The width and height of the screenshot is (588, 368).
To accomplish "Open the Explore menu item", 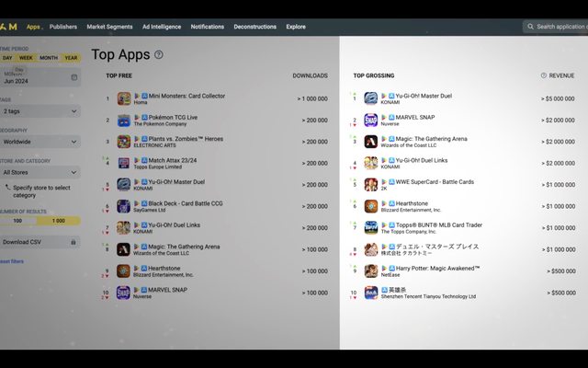I will point(296,27).
